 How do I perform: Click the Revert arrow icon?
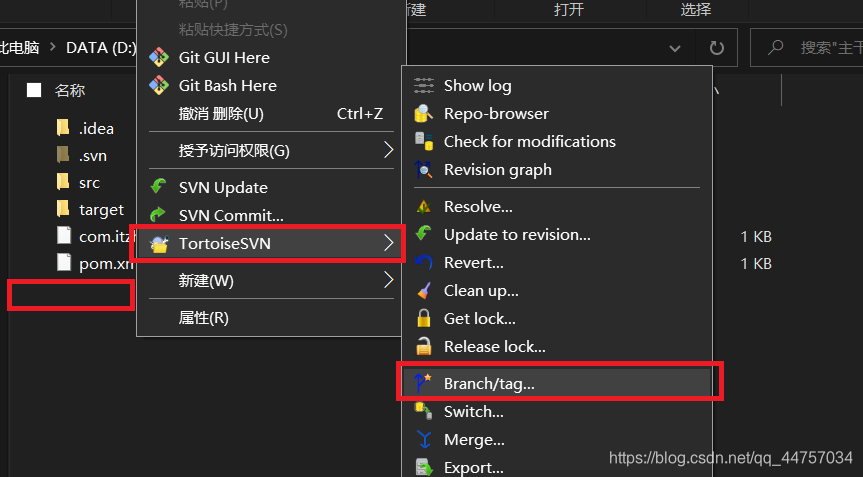424,263
